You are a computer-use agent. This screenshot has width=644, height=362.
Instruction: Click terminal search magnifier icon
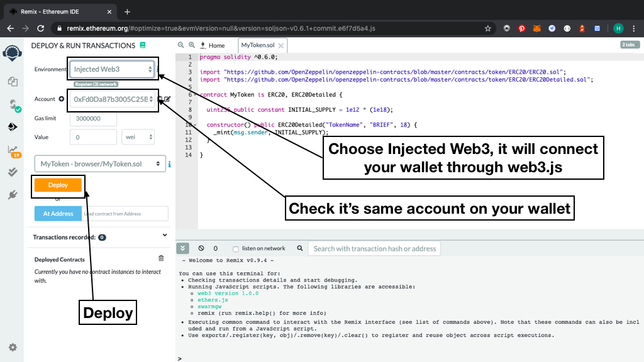[x=300, y=248]
